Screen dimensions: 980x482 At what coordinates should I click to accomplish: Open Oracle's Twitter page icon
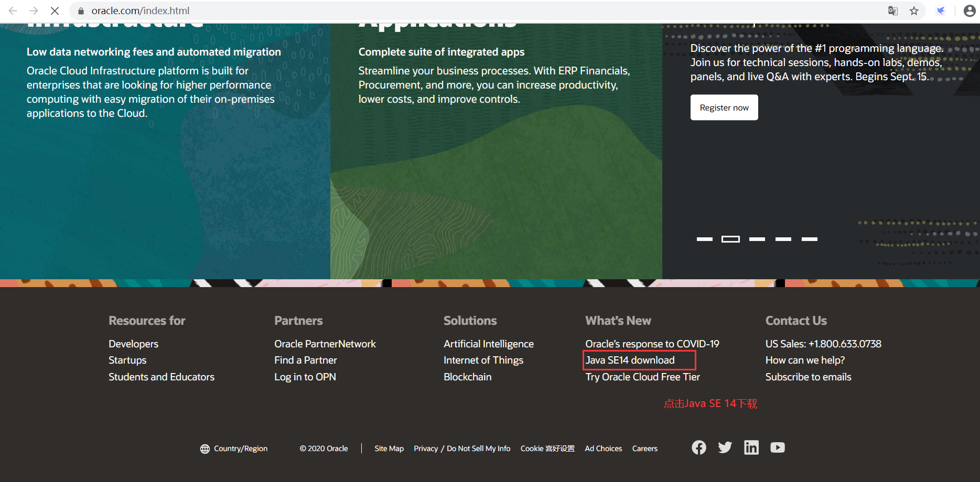pos(725,447)
